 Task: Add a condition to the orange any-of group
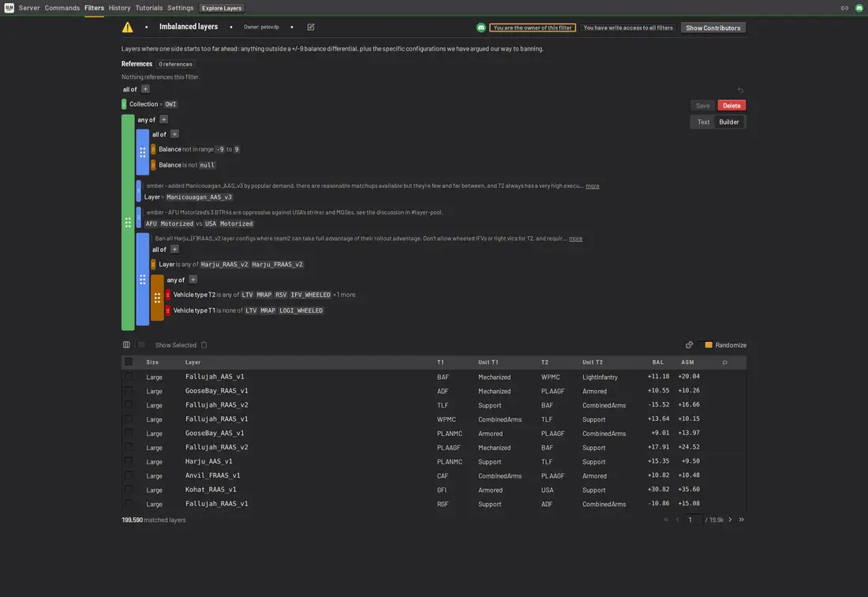point(193,280)
